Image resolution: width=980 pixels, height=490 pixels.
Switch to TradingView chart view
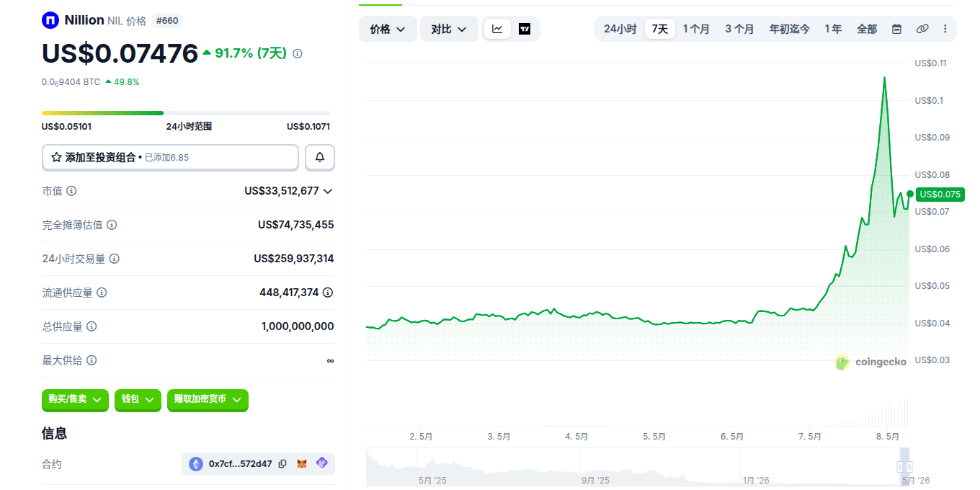coord(525,29)
